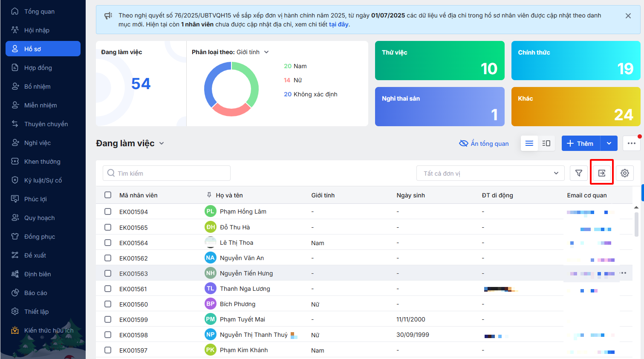Open the filter funnel icon
The height and width of the screenshot is (359, 644).
(579, 173)
